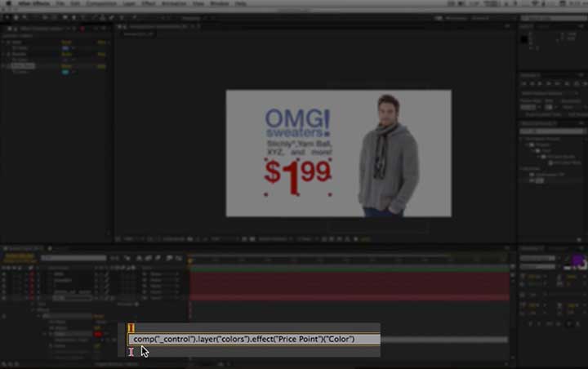The width and height of the screenshot is (588, 369).
Task: Click the OMG! sweaters logo in the viewer
Action: click(298, 123)
